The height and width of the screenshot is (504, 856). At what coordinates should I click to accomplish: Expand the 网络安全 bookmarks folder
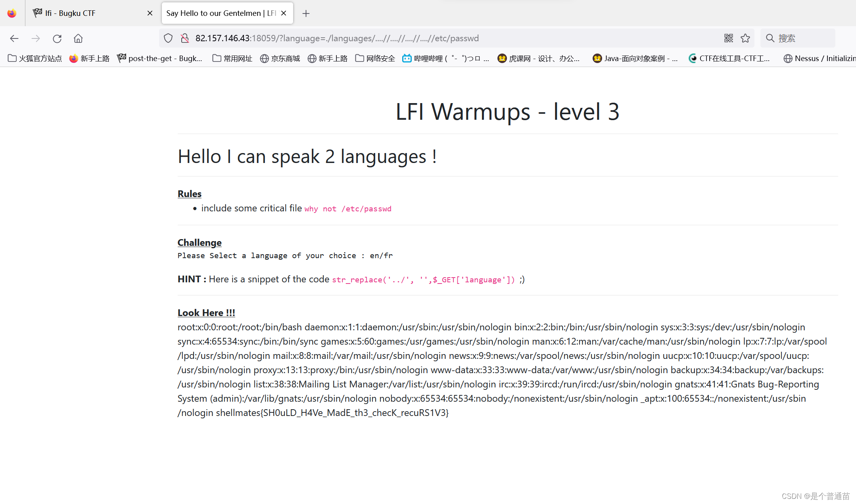click(374, 58)
